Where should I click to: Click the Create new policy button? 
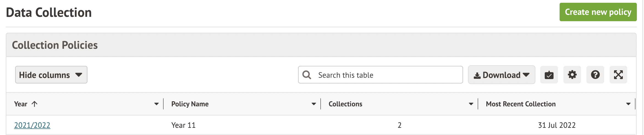tap(598, 12)
